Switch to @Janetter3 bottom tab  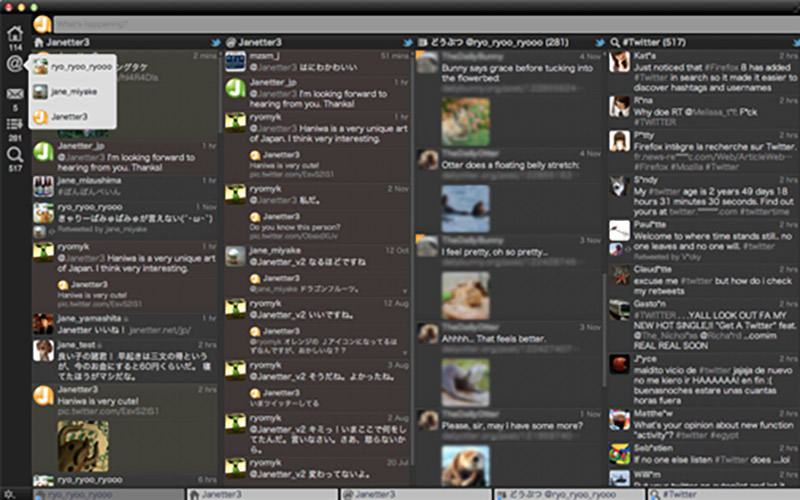tap(416, 494)
